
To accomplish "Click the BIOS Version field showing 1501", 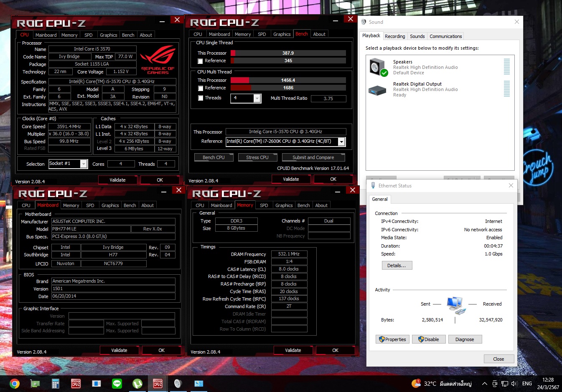I will pyautogui.click(x=113, y=289).
